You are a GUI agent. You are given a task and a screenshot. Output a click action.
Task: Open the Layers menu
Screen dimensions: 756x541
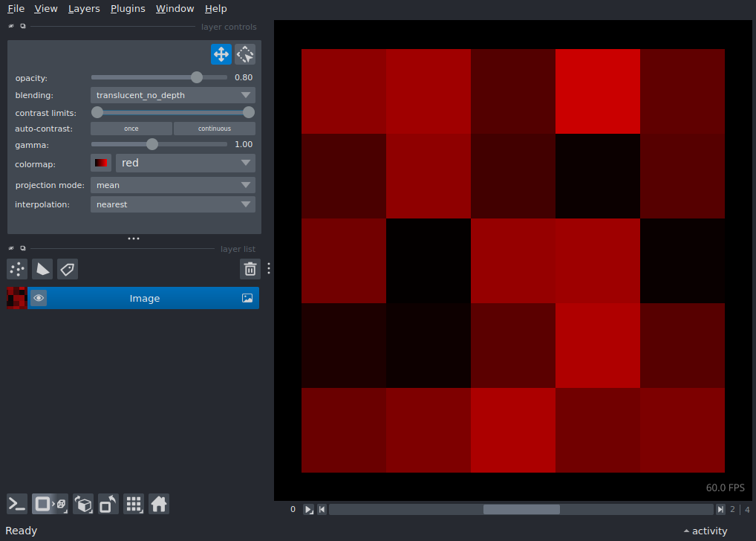(x=83, y=8)
